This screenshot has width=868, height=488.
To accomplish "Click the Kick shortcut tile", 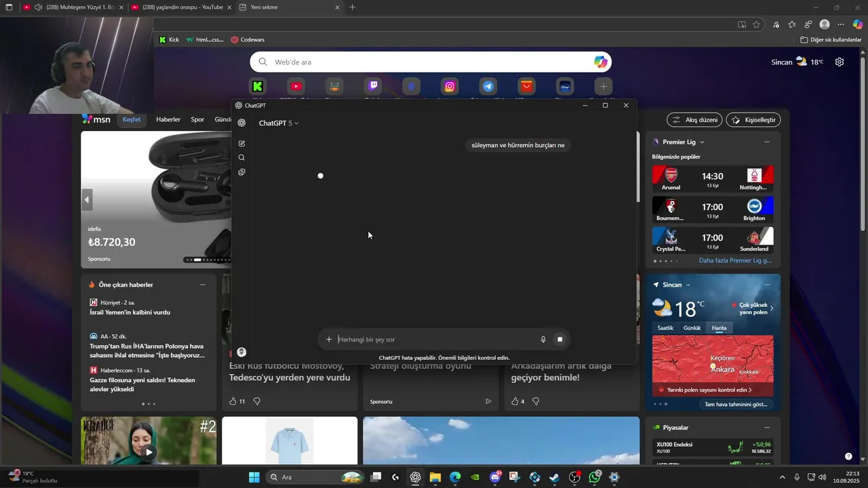I will tap(258, 86).
